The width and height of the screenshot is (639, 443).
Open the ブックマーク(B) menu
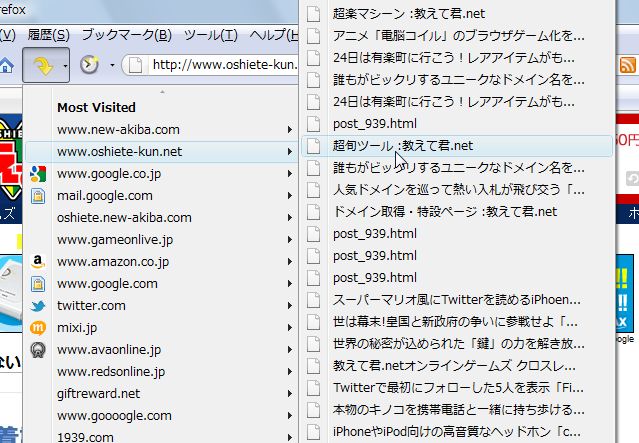(127, 35)
